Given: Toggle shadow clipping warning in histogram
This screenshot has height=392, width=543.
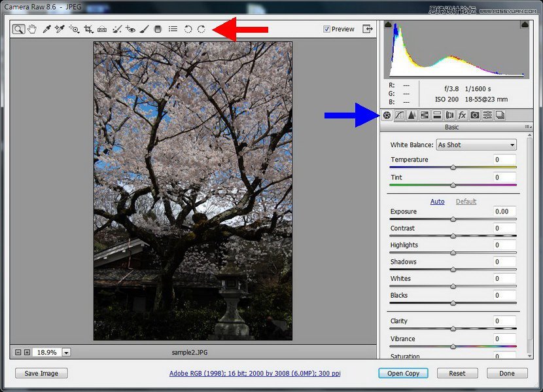Looking at the screenshot, I should pos(388,24).
